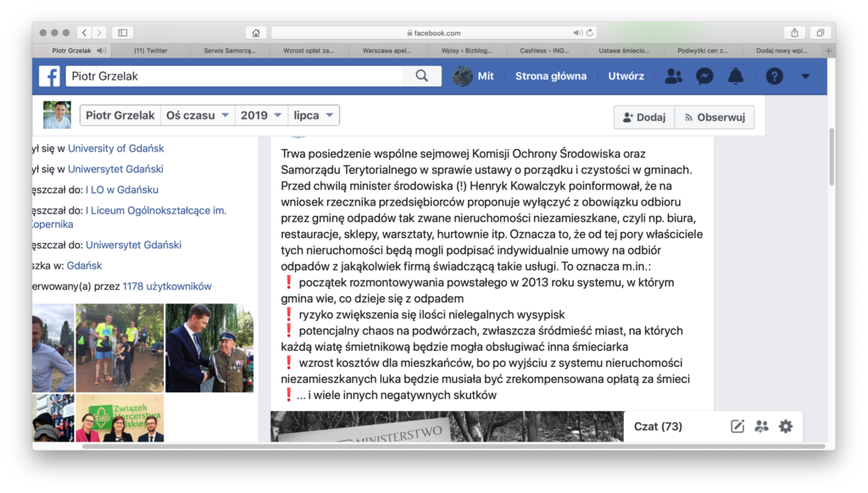This screenshot has width=868, height=493.
Task: Click the facebook.com address bar
Action: 433,33
